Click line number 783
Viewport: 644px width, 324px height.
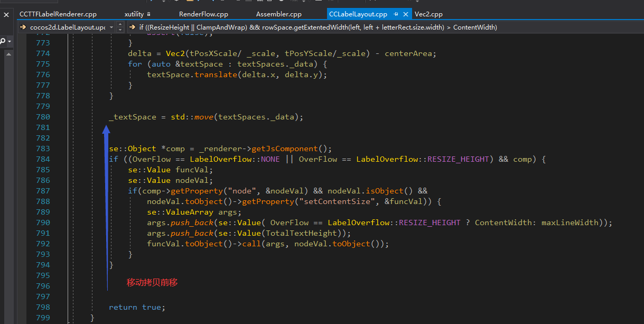(42, 149)
